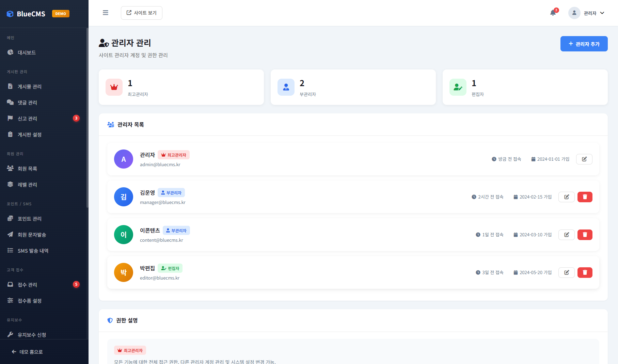The height and width of the screenshot is (364, 618).
Task: Delete the 박편집 editor account
Action: click(585, 272)
